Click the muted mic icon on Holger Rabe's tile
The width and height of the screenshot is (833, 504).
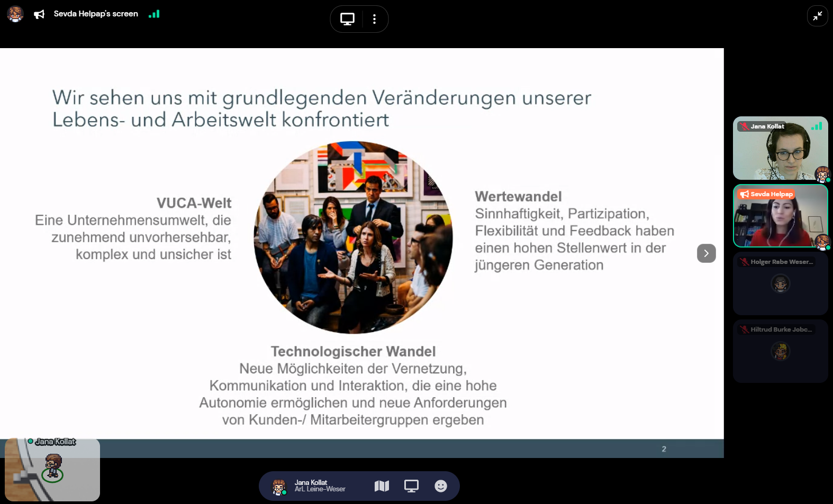pyautogui.click(x=744, y=262)
